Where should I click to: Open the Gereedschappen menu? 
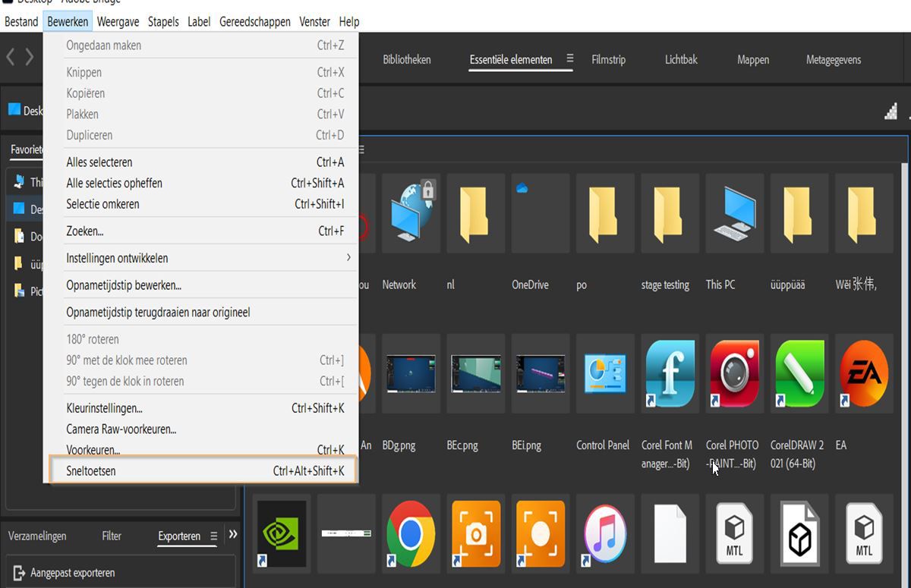[x=255, y=21]
